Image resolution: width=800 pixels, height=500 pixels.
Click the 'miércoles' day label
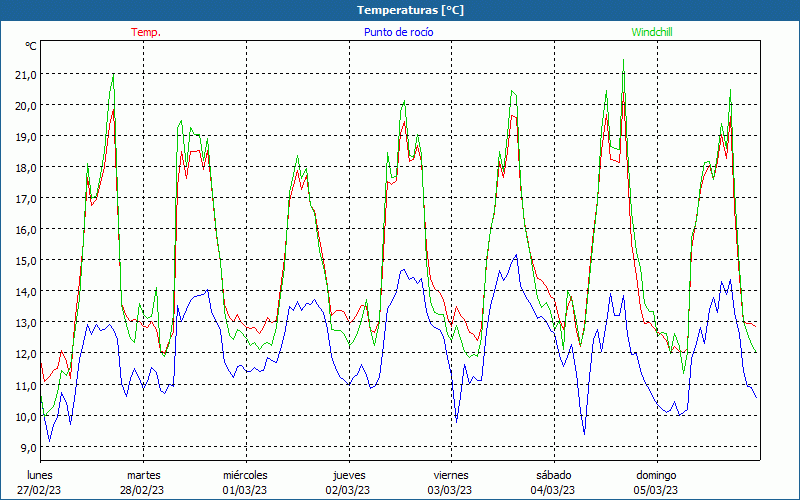[245, 475]
